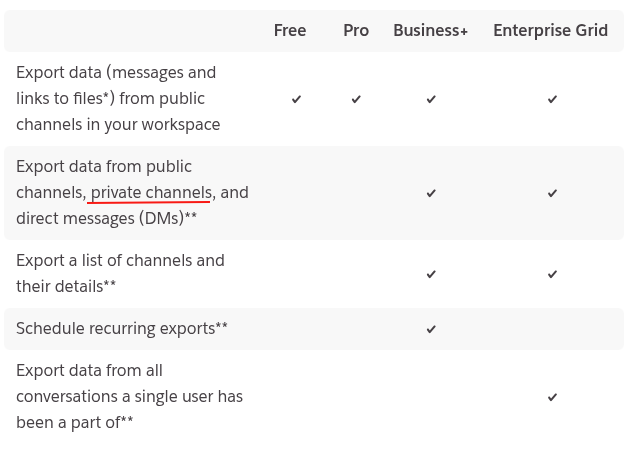Click the Business+ checkmark for public channel export
The width and height of the screenshot is (625, 450).
pyautogui.click(x=431, y=99)
